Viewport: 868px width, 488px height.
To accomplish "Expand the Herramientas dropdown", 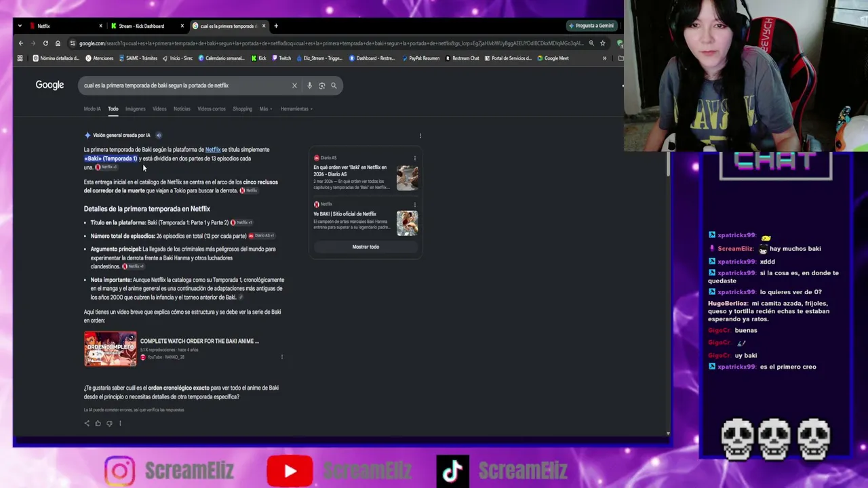I will [x=296, y=108].
